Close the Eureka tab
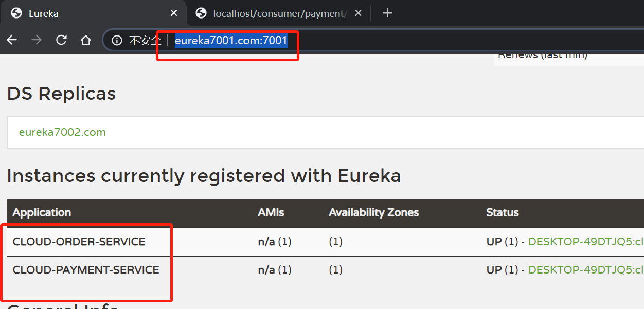The width and height of the screenshot is (644, 309). [x=174, y=13]
